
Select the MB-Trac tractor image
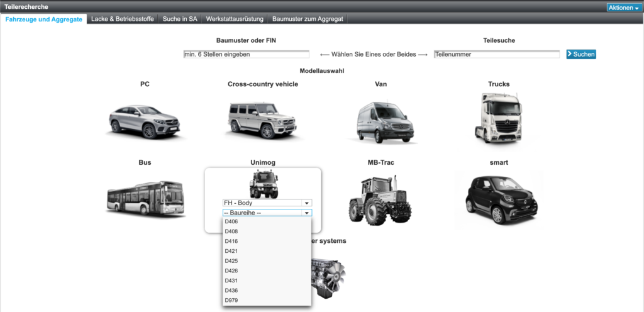pos(380,199)
